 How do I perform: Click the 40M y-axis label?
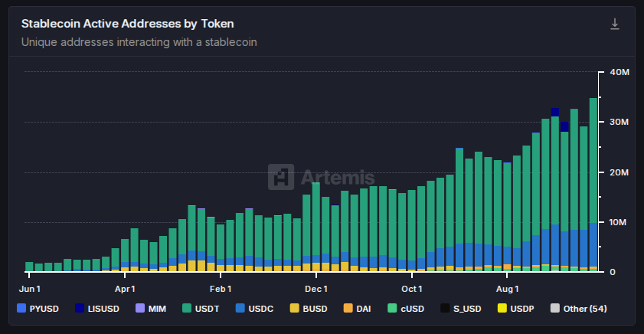[618, 72]
